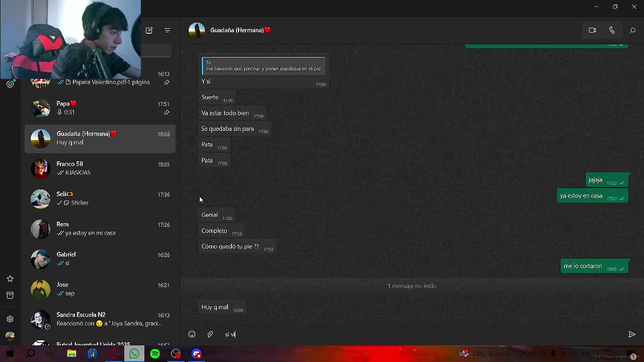Open taskbar search
644x362 pixels.
click(x=30, y=354)
